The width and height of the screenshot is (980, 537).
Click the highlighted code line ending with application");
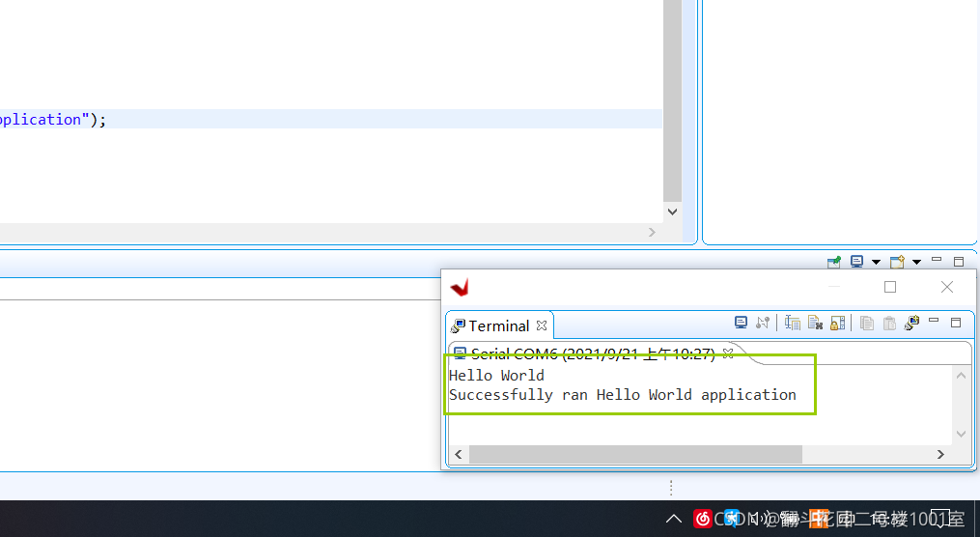click(x=331, y=119)
